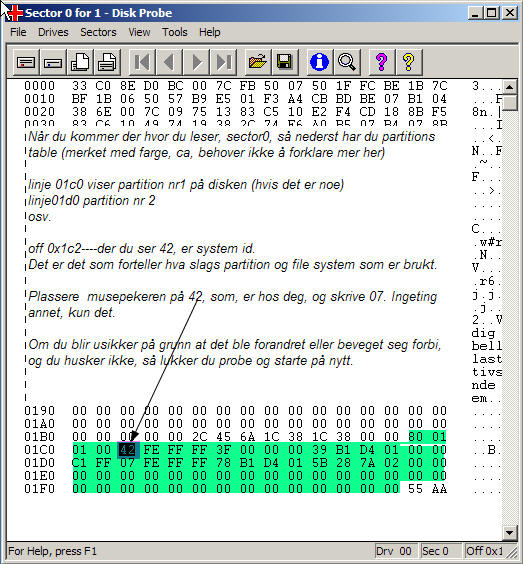Click the copy documents toolbar icon
Image resolution: width=523 pixels, height=564 pixels.
[x=80, y=62]
